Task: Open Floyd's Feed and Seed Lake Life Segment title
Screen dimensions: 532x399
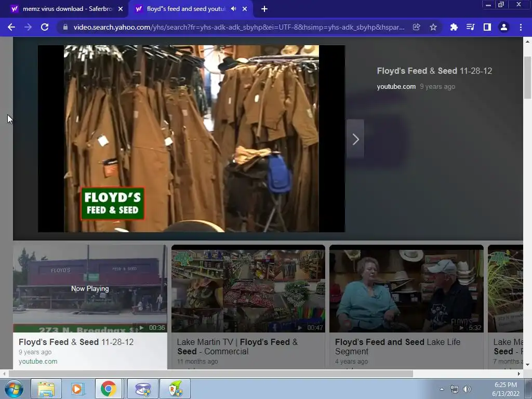Action: (397, 347)
